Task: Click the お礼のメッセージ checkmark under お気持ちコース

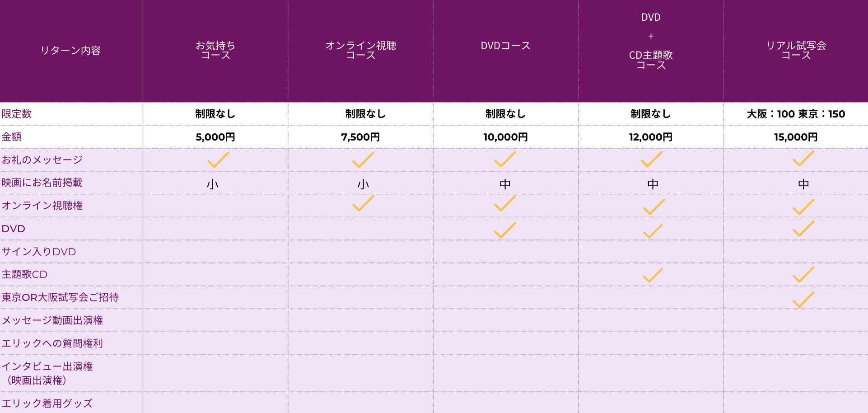Action: point(218,160)
